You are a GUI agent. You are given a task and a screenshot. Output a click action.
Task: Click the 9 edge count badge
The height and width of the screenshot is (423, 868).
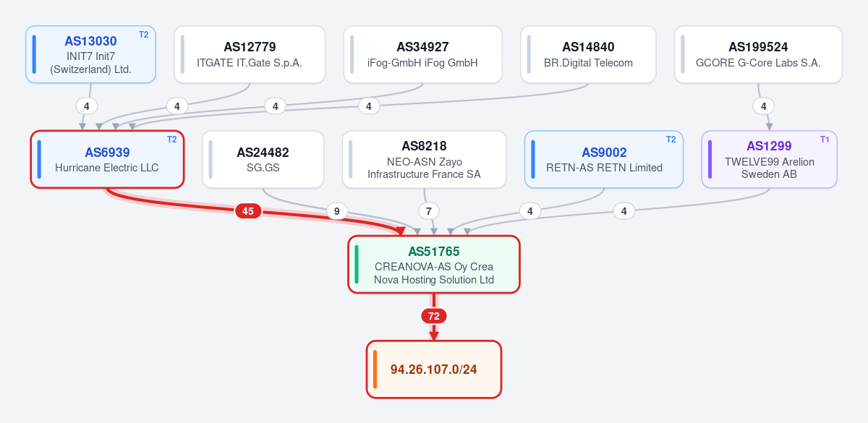(x=336, y=211)
